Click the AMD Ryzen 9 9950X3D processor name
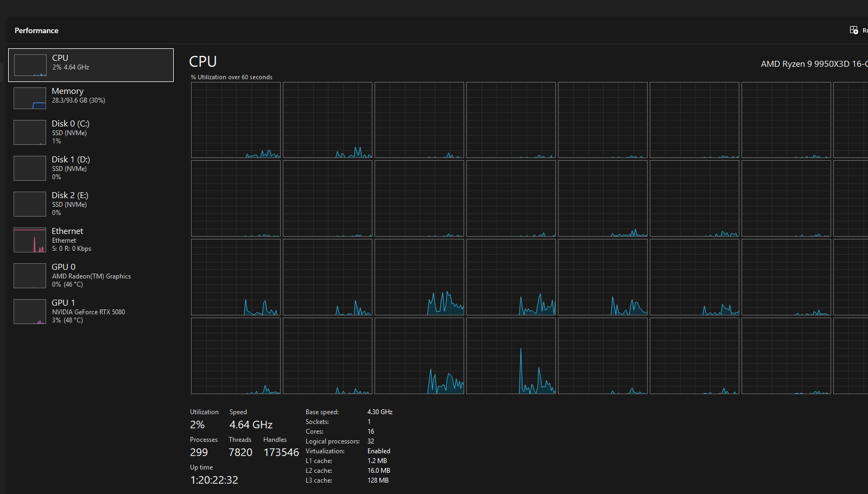Viewport: 868px width, 494px height. pyautogui.click(x=814, y=64)
